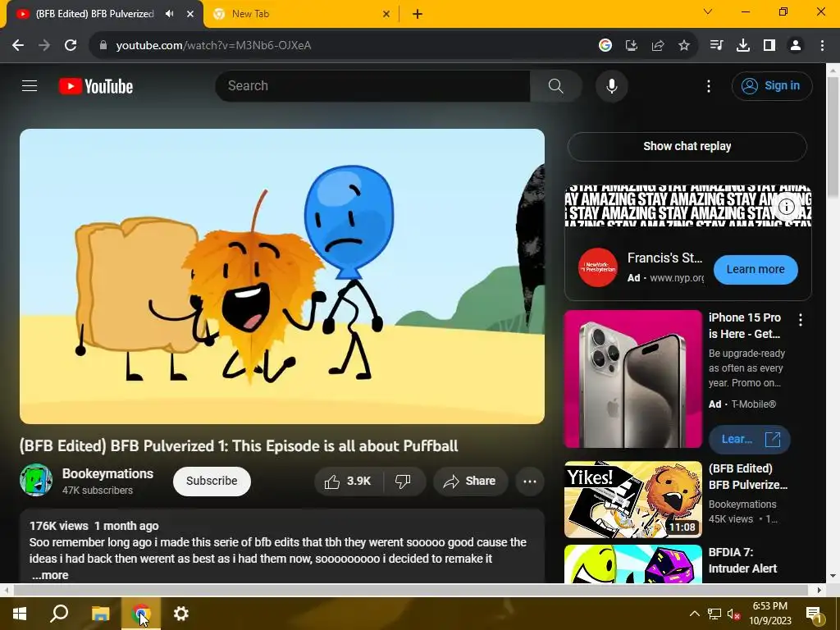Image resolution: width=840 pixels, height=630 pixels.
Task: Share the video
Action: [x=470, y=481]
